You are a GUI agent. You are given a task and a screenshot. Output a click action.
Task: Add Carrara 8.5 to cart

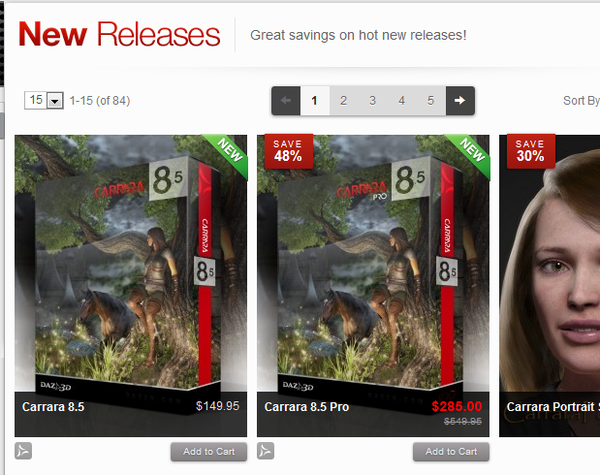tap(209, 452)
